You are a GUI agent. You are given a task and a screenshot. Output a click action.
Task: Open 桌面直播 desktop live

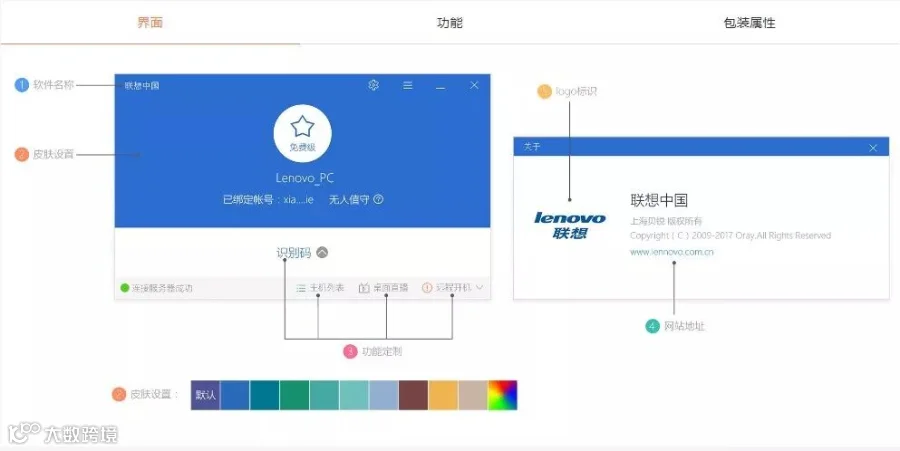tap(383, 287)
